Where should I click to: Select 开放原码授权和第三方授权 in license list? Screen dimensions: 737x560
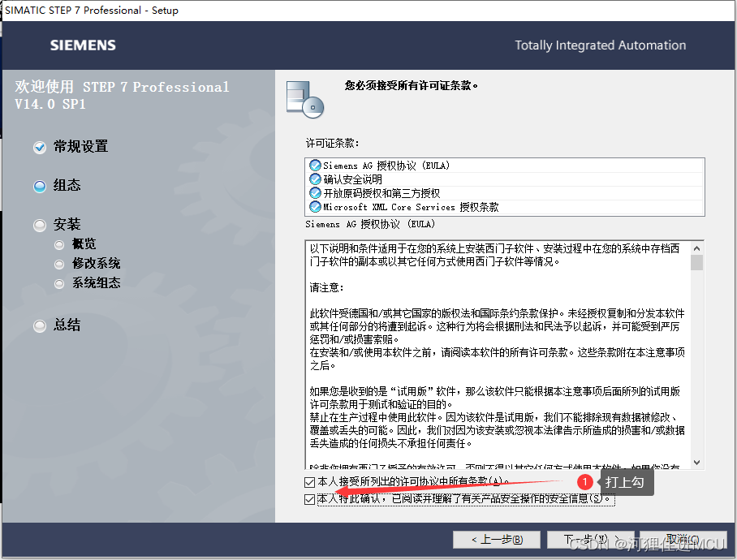click(x=505, y=193)
